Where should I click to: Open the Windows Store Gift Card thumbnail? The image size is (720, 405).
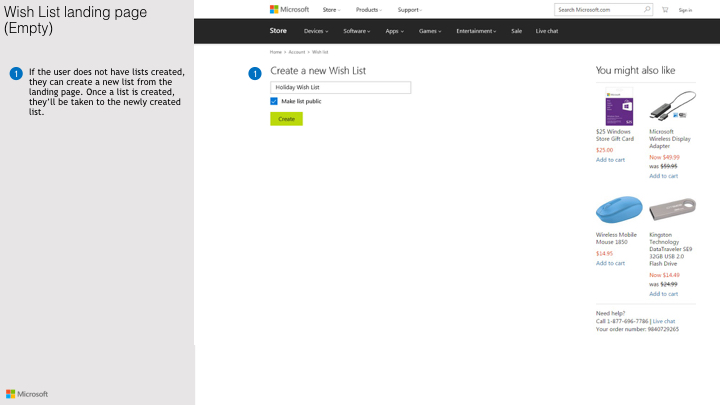pos(619,107)
